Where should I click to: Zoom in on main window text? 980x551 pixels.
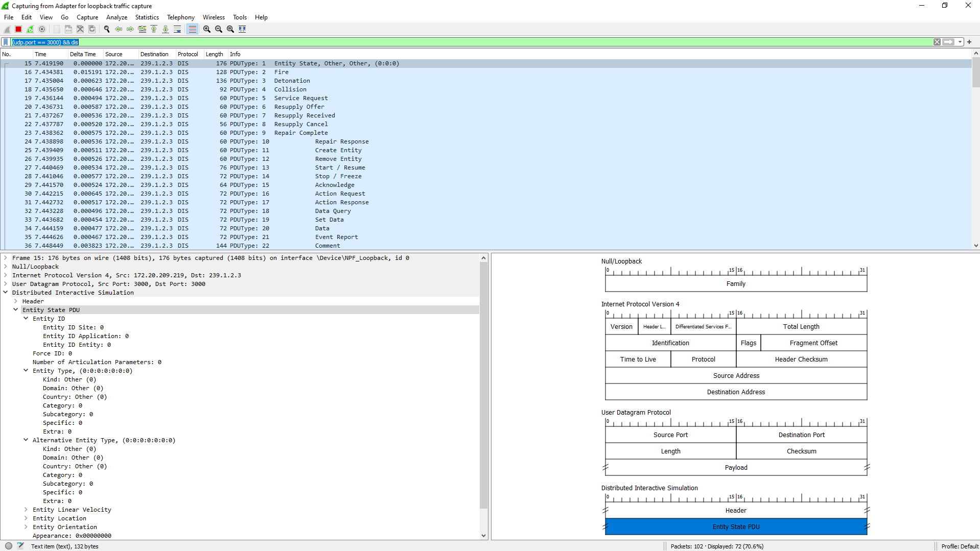click(207, 29)
